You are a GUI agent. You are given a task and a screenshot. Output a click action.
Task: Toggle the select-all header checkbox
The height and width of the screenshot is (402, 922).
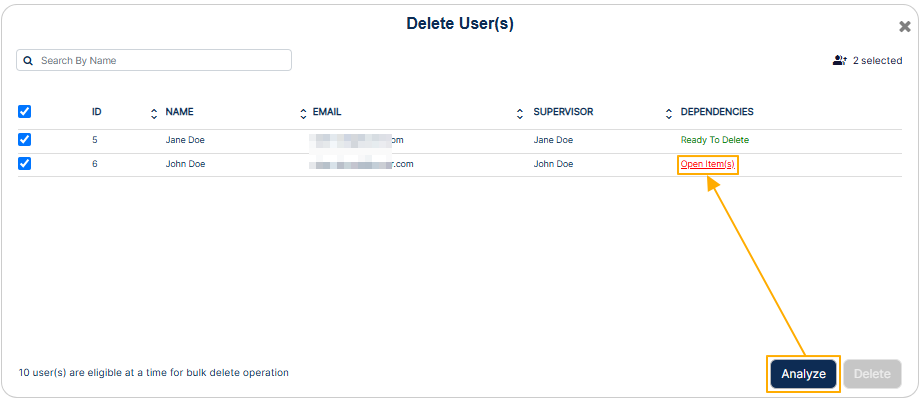click(x=25, y=112)
